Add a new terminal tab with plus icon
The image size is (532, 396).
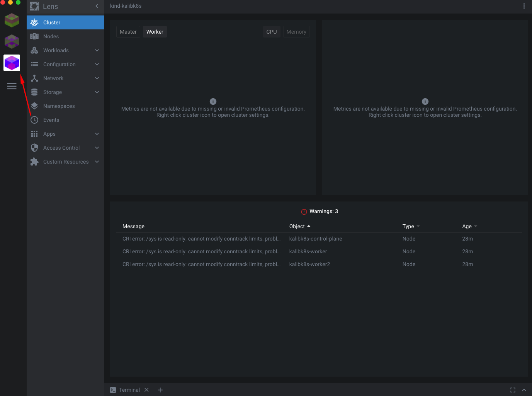point(160,390)
